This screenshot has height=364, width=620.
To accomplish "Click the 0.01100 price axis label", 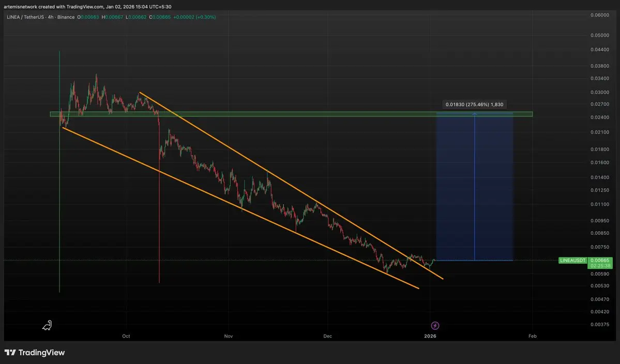I will (600, 204).
